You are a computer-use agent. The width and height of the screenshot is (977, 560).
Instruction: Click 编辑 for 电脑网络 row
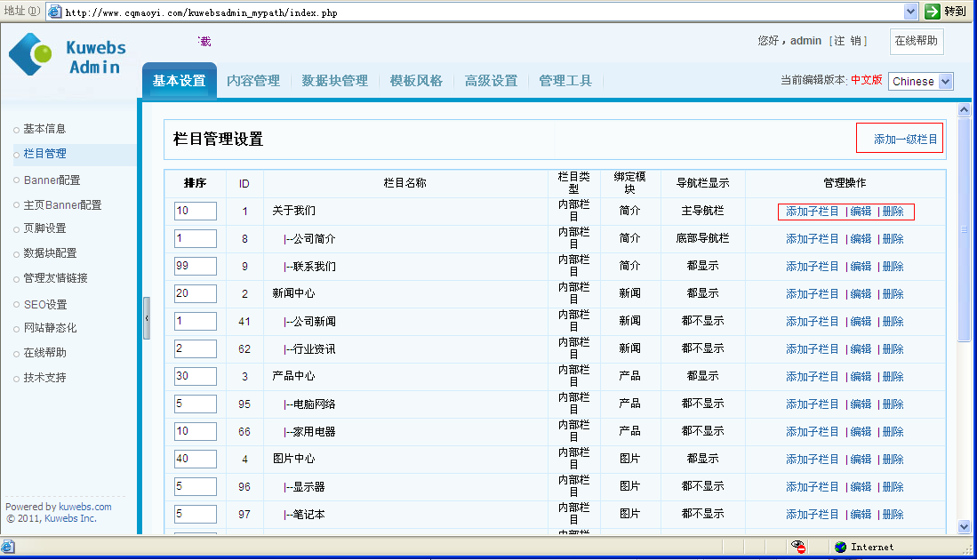tap(861, 404)
